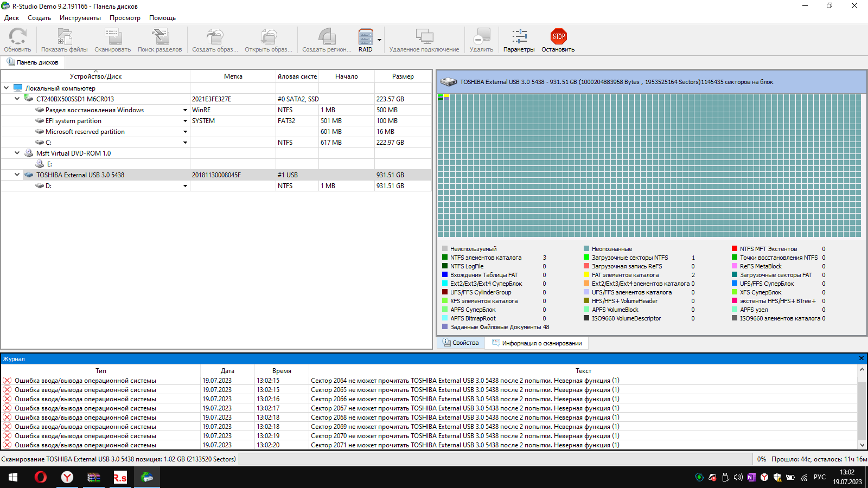Image resolution: width=868 pixels, height=488 pixels.
Task: Click the Opera browser taskbar icon
Action: 41,477
